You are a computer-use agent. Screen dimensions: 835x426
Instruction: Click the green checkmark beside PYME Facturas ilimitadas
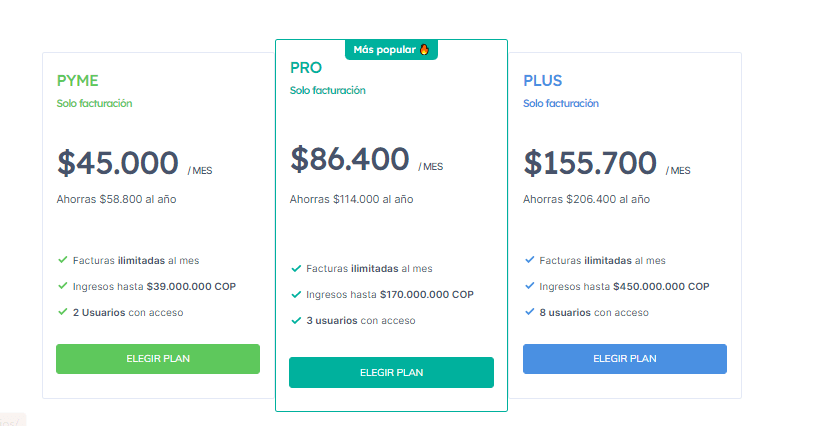[x=62, y=260]
